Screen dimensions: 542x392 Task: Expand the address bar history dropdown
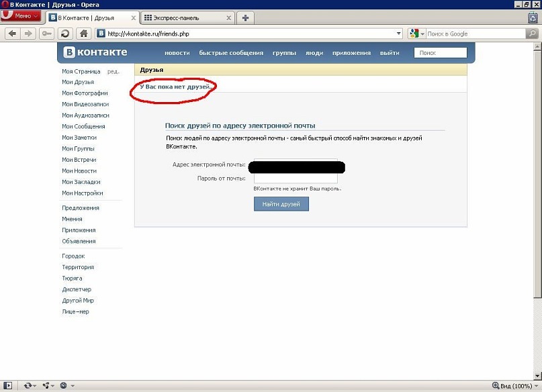coord(398,34)
